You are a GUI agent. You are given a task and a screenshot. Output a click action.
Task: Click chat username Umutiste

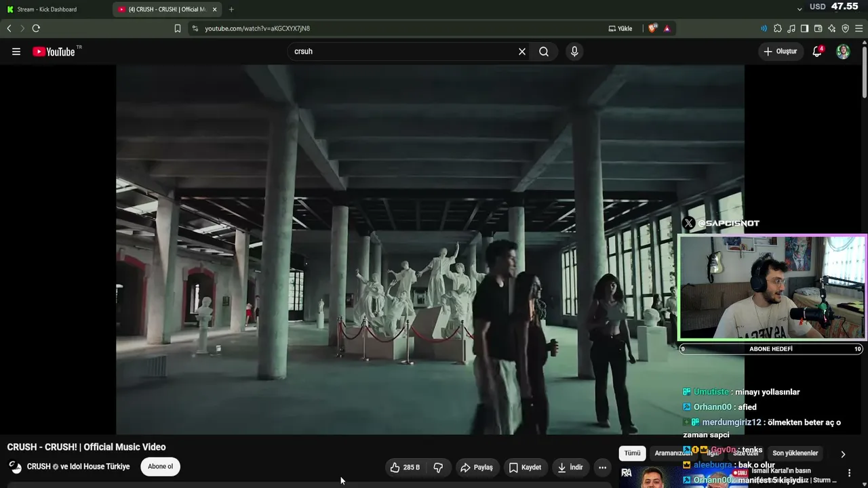(711, 392)
